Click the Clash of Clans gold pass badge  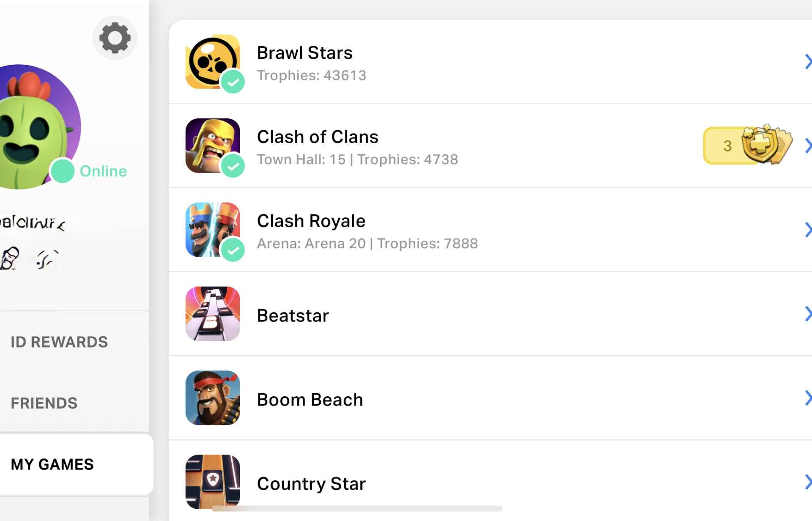point(747,145)
